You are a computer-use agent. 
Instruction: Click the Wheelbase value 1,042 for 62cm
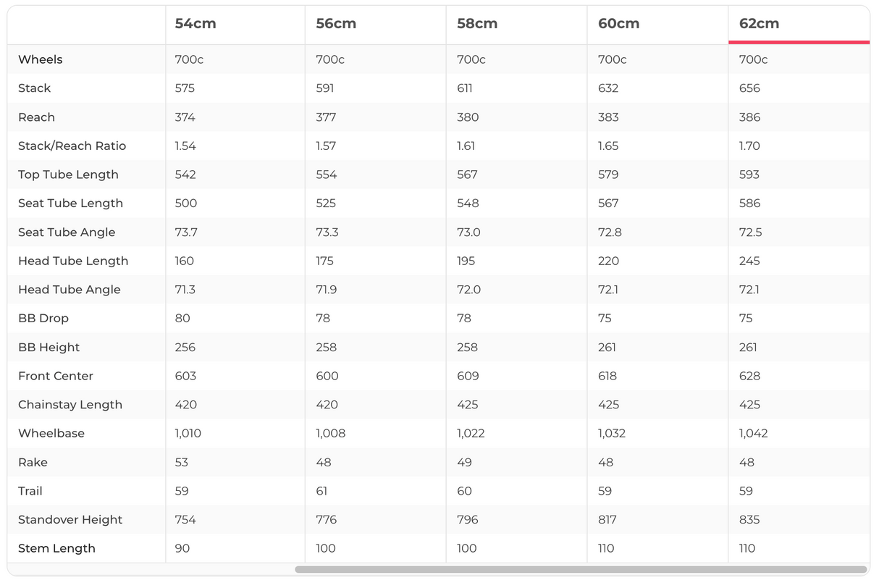pos(753,433)
